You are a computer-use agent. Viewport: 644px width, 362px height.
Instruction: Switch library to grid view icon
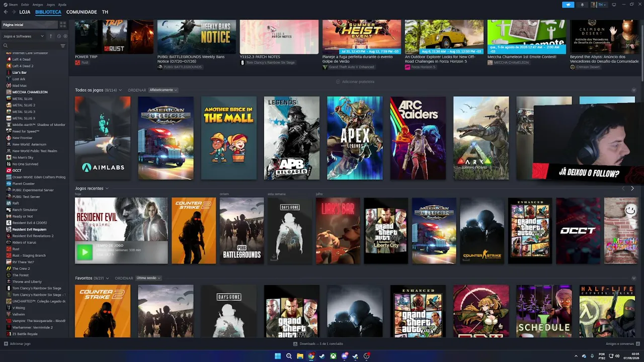(x=63, y=25)
